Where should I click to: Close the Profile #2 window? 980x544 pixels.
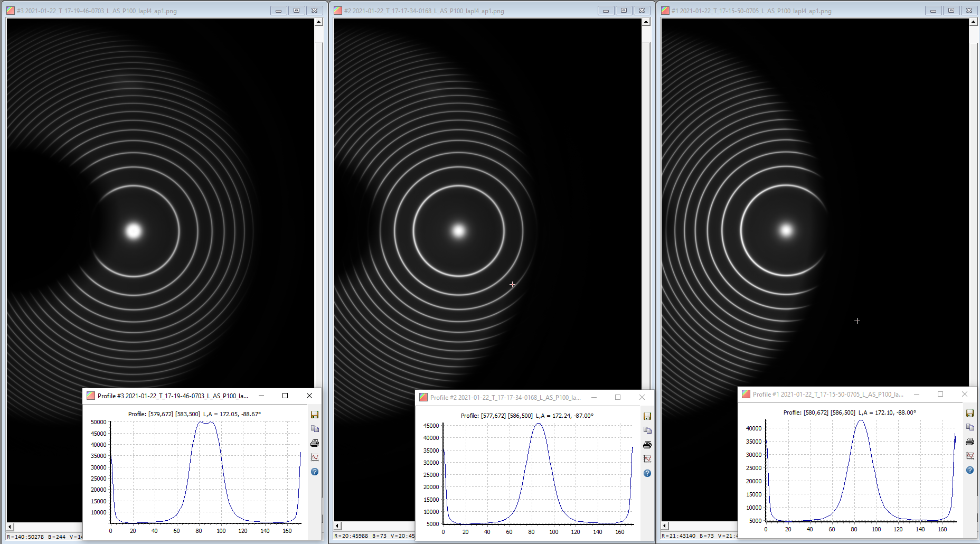pos(642,397)
